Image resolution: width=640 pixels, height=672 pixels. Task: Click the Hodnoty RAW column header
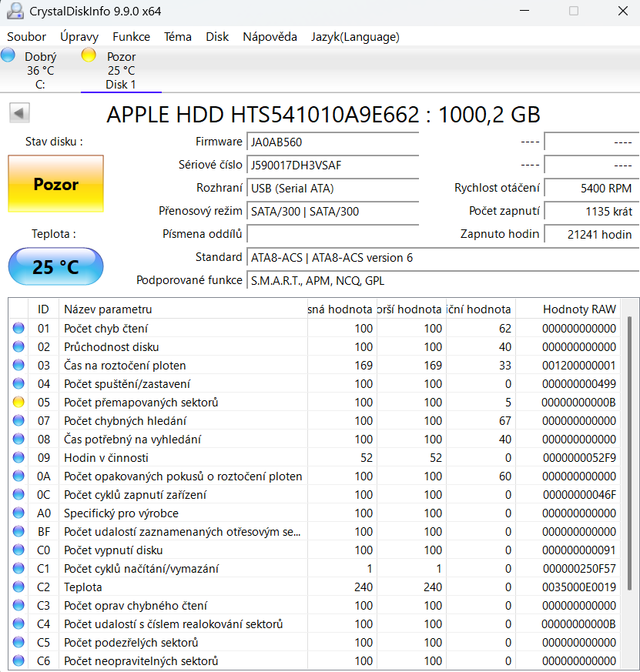point(568,309)
